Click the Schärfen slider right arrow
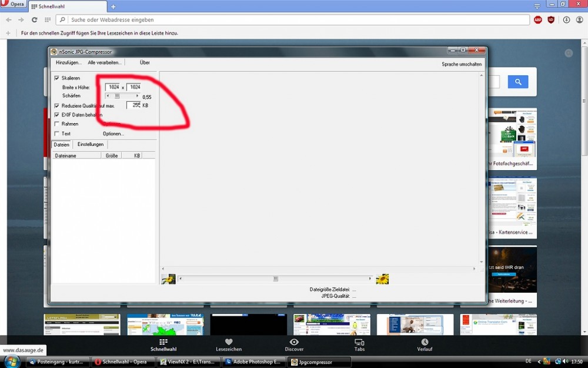Viewport: 588px width, 368px height. click(137, 96)
